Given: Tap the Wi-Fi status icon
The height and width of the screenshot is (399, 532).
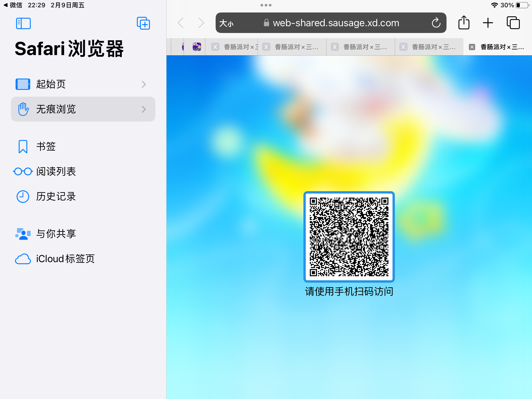Looking at the screenshot, I should (x=494, y=5).
